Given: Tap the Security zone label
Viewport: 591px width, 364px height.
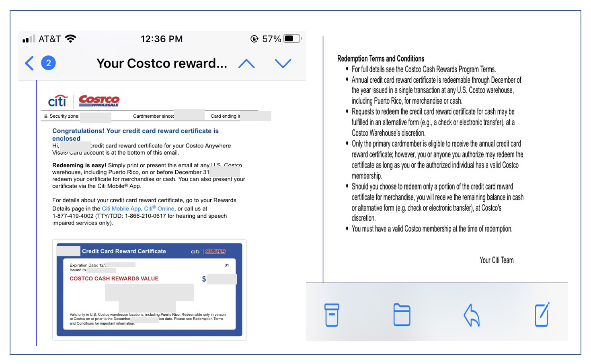Looking at the screenshot, I should click(64, 116).
